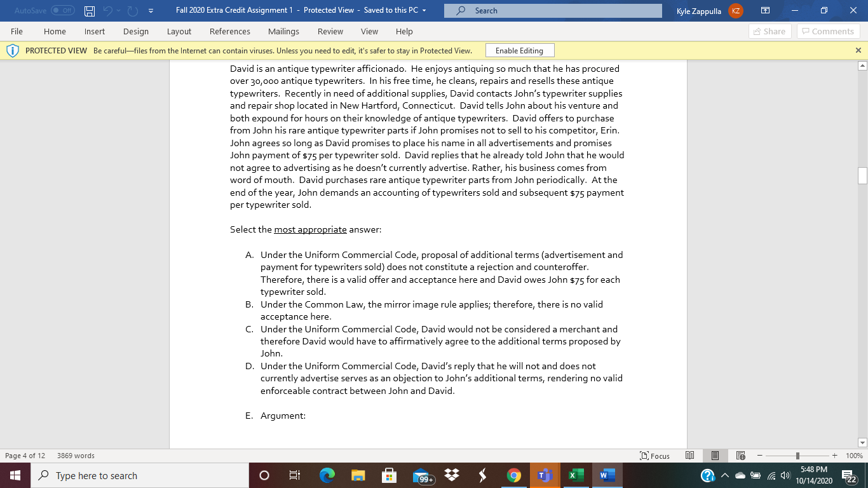The width and height of the screenshot is (868, 488).
Task: Click the Share button
Action: (x=769, y=31)
